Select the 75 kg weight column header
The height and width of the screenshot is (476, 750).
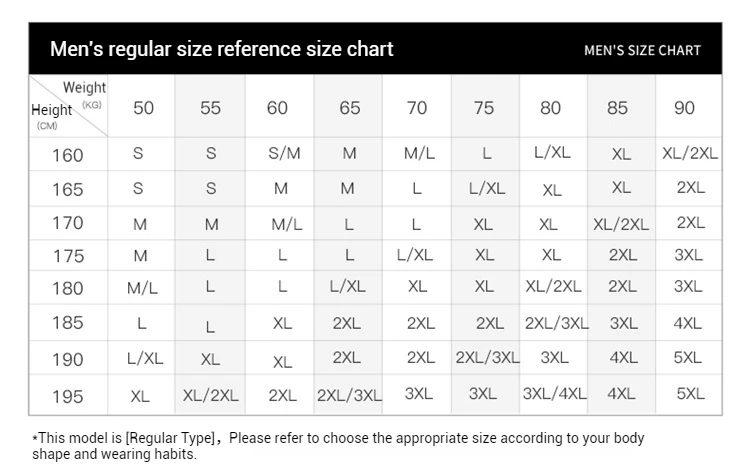point(484,108)
